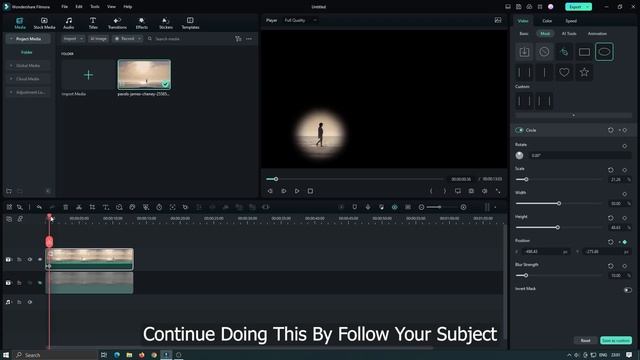Open the Stickers library
Viewport: 640px width, 360px height.
point(166,23)
